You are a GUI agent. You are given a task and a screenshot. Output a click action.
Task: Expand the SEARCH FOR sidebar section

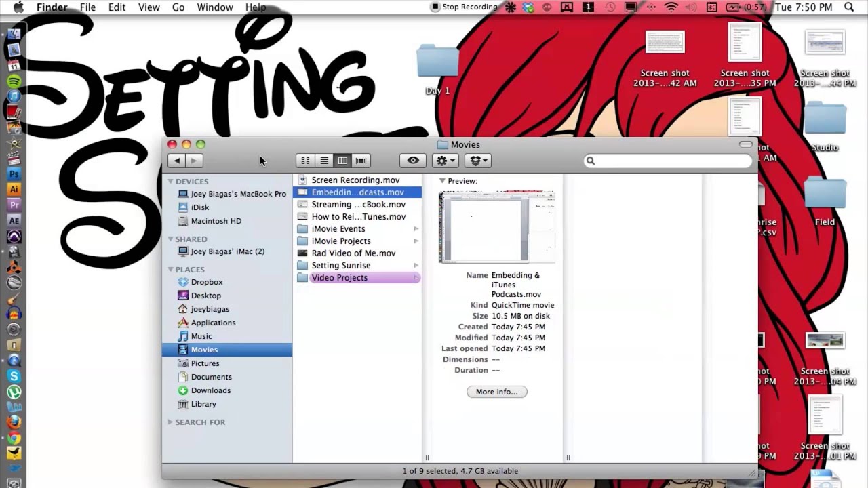pos(171,422)
